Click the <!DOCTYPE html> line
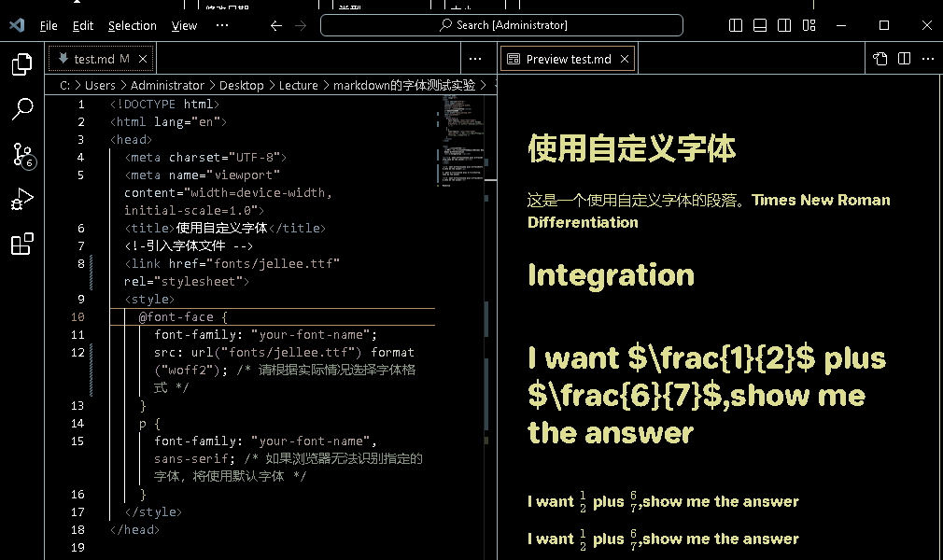Viewport: 943px width, 560px height. coord(164,104)
